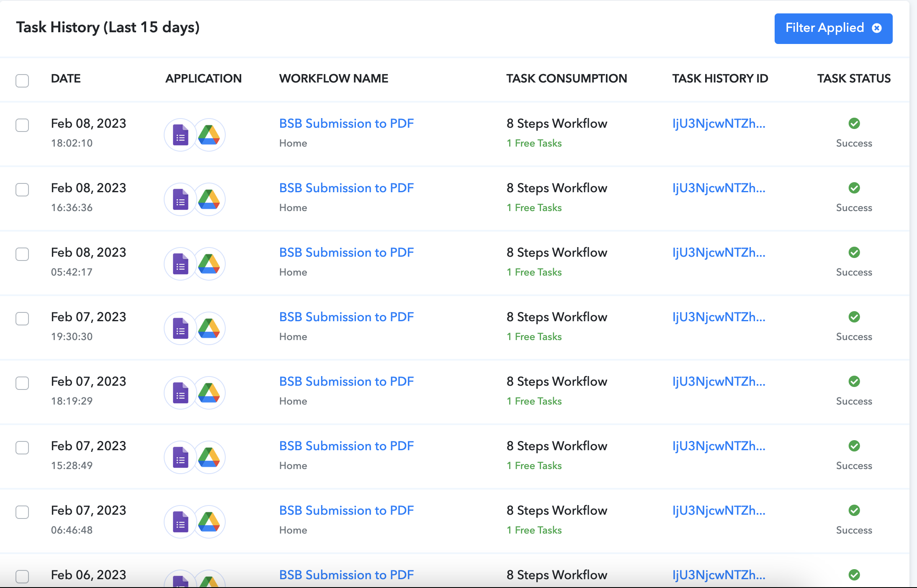Check the box for the Feb 08 18:02:10 task
Viewport: 917px width, 588px height.
(22, 125)
